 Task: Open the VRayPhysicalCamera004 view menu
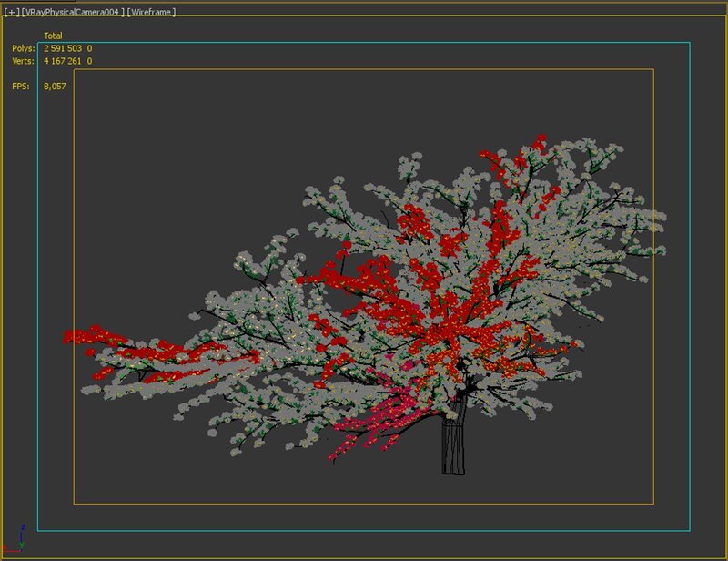[x=72, y=12]
